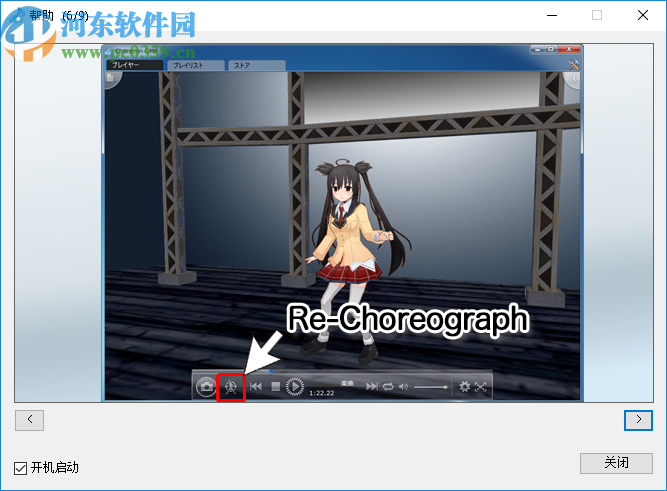This screenshot has height=491, width=667.
Task: Click the previous track icon in screenshot
Action: click(256, 386)
